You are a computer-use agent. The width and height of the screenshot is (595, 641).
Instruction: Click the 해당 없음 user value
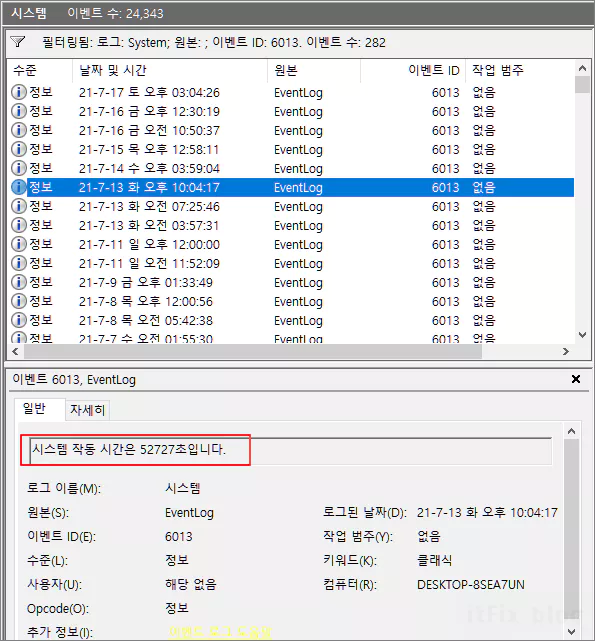pos(191,584)
